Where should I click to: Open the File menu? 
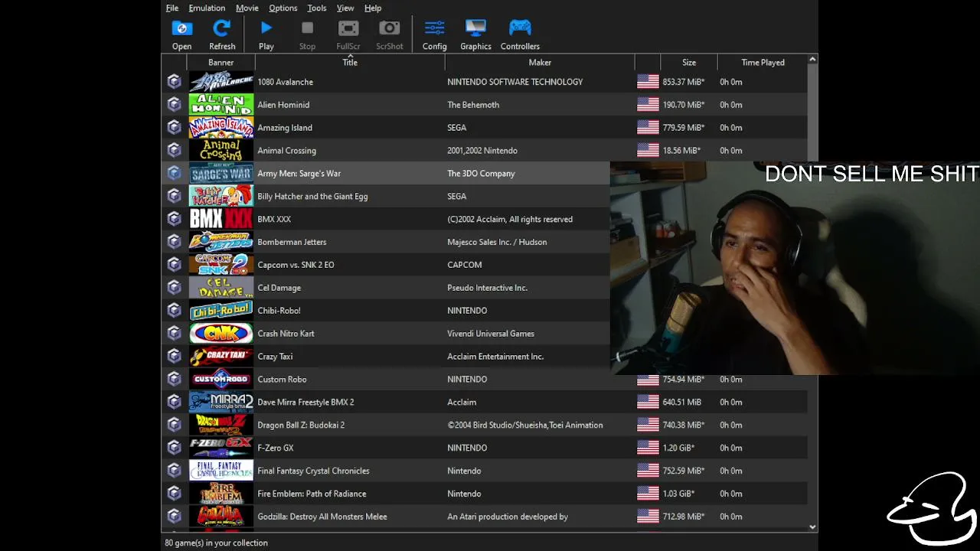[x=172, y=8]
